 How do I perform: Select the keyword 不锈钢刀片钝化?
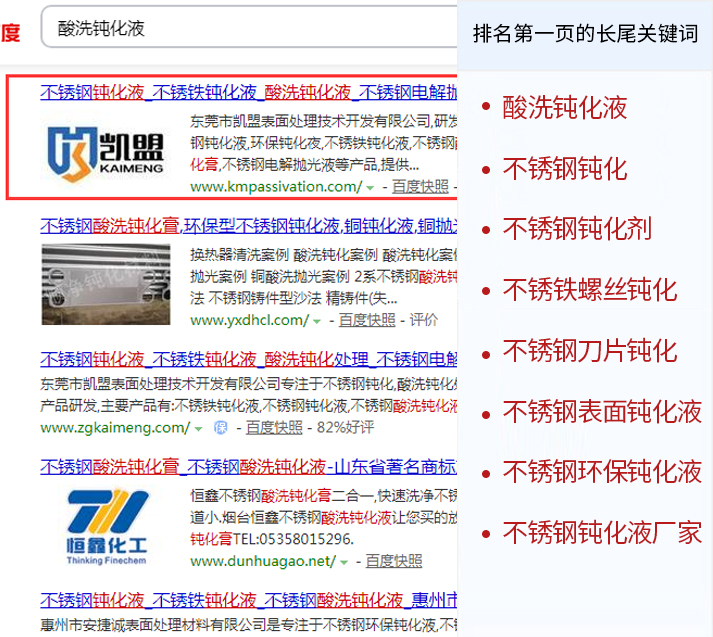coord(589,351)
